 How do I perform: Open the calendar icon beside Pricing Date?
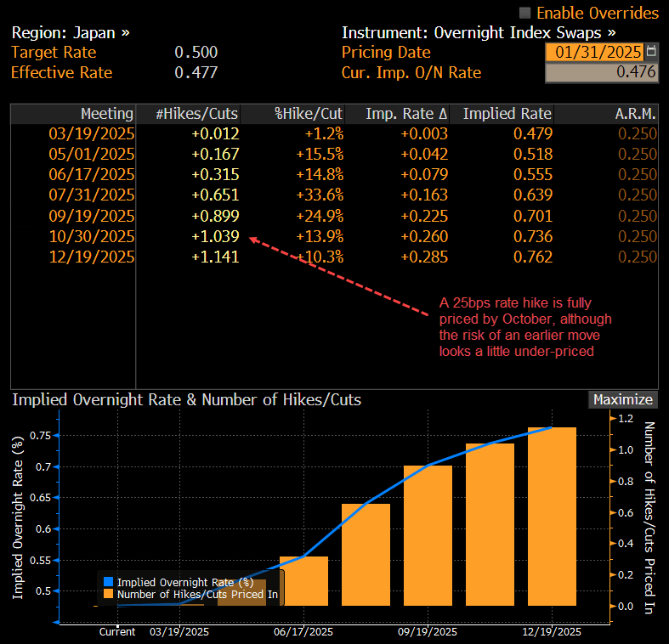click(x=651, y=52)
